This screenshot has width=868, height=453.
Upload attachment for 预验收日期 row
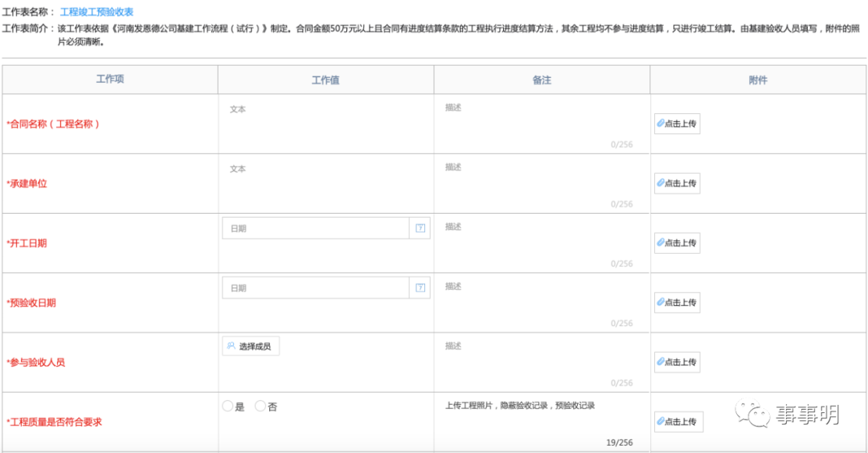coord(677,303)
